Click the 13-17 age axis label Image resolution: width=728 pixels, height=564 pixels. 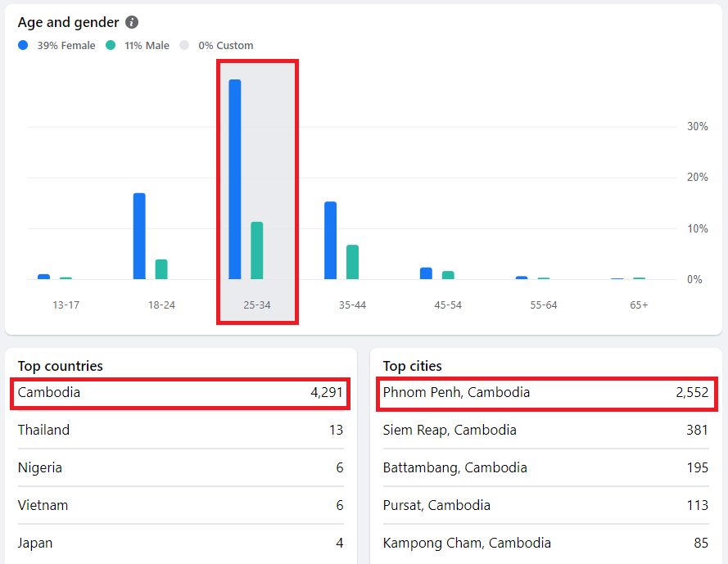click(66, 305)
